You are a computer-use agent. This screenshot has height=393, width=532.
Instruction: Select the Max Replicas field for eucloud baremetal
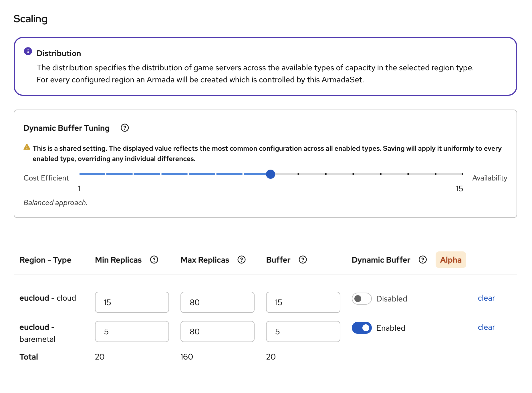[217, 332]
